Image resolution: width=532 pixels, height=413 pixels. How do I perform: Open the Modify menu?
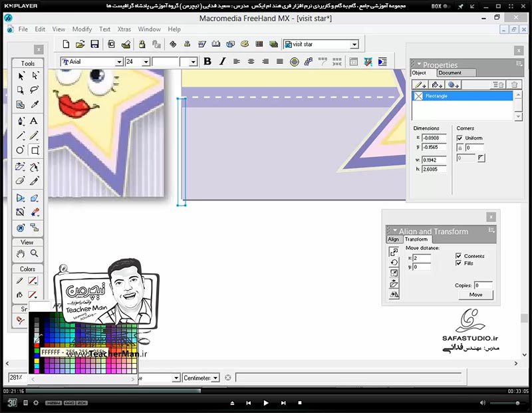[82, 29]
